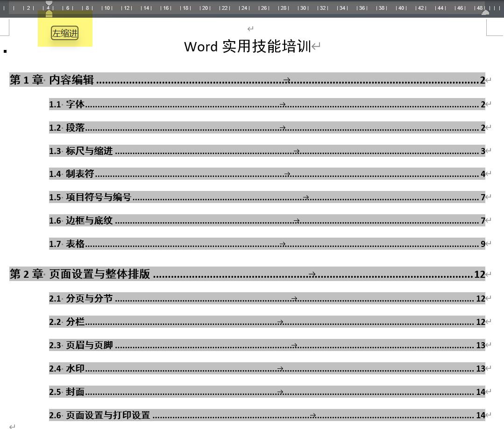The height and width of the screenshot is (429, 504).
Task: Click the ruler at the 40 mark
Action: tap(401, 8)
